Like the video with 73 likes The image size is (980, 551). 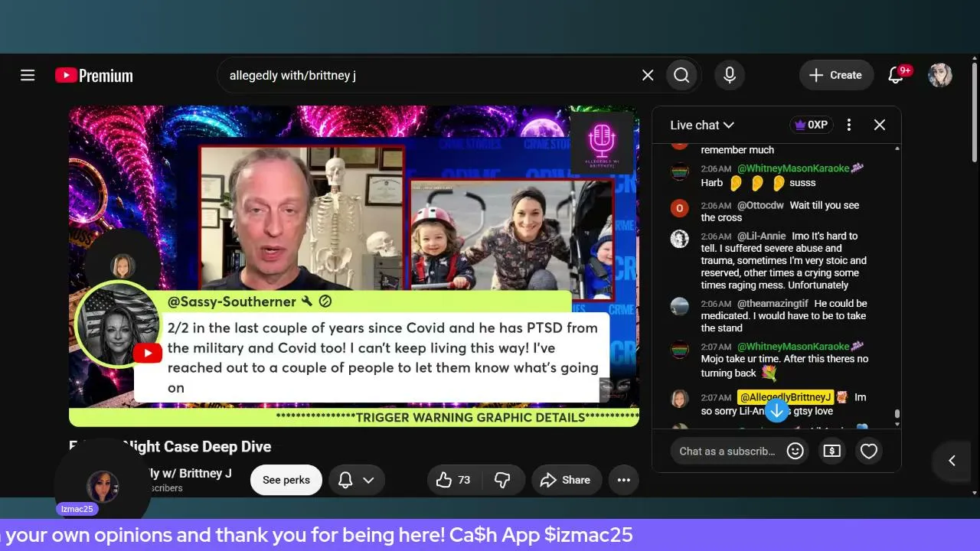tap(455, 480)
